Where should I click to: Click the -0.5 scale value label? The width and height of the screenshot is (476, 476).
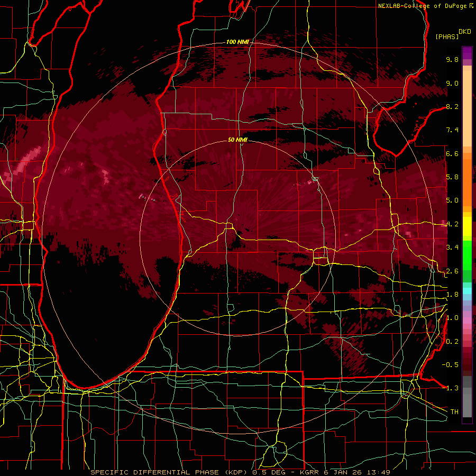pyautogui.click(x=450, y=364)
